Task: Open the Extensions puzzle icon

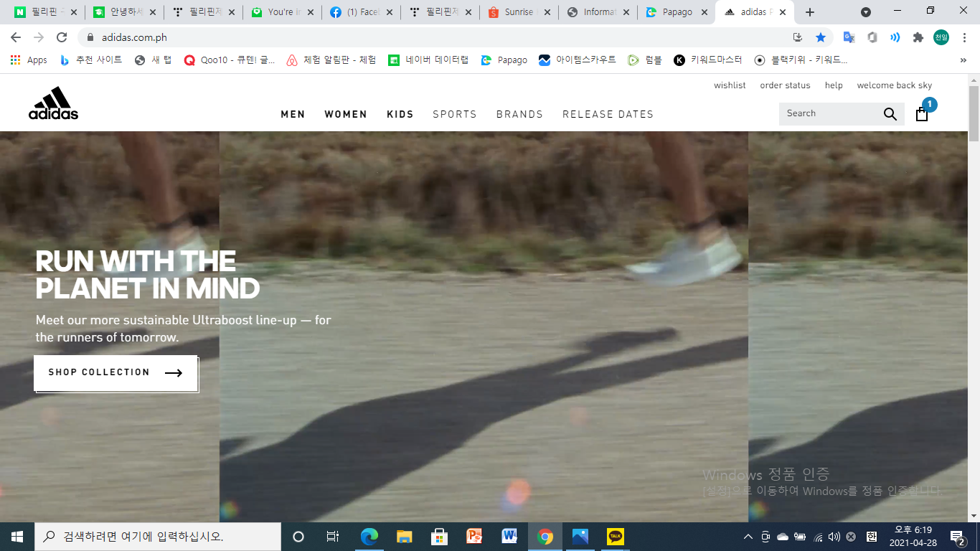Action: [918, 37]
